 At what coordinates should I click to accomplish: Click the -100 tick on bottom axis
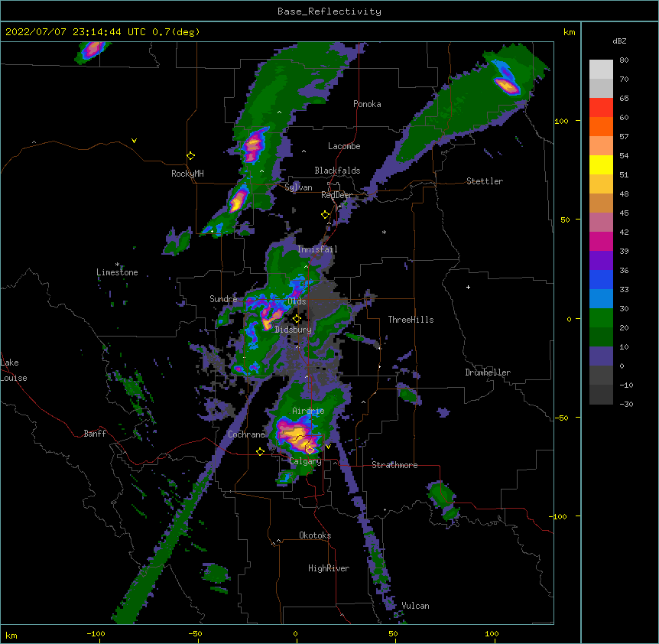[x=96, y=633]
